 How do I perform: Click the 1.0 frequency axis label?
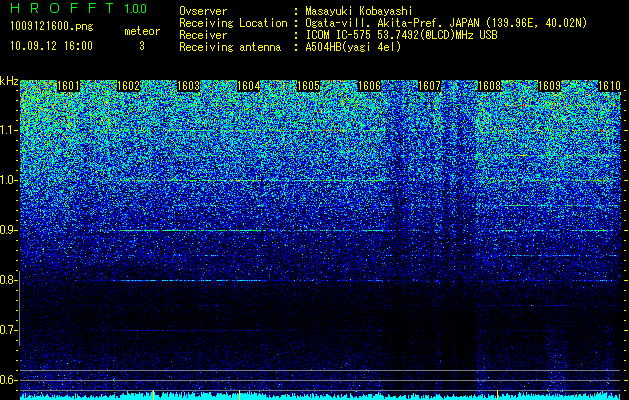point(8,181)
